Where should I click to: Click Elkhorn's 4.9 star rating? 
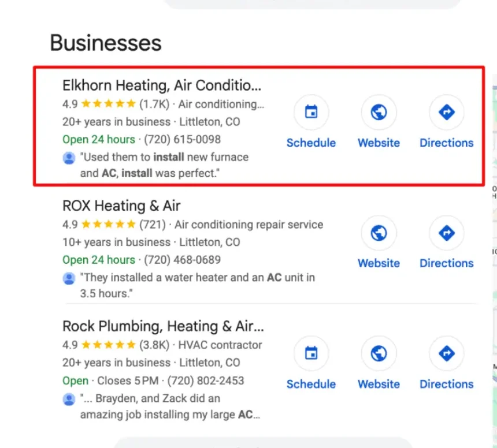point(108,104)
